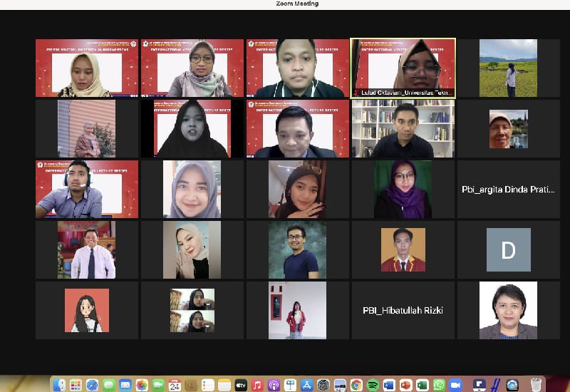This screenshot has width=570, height=392.
Task: Open Calendar showing date 24
Action: tap(175, 385)
